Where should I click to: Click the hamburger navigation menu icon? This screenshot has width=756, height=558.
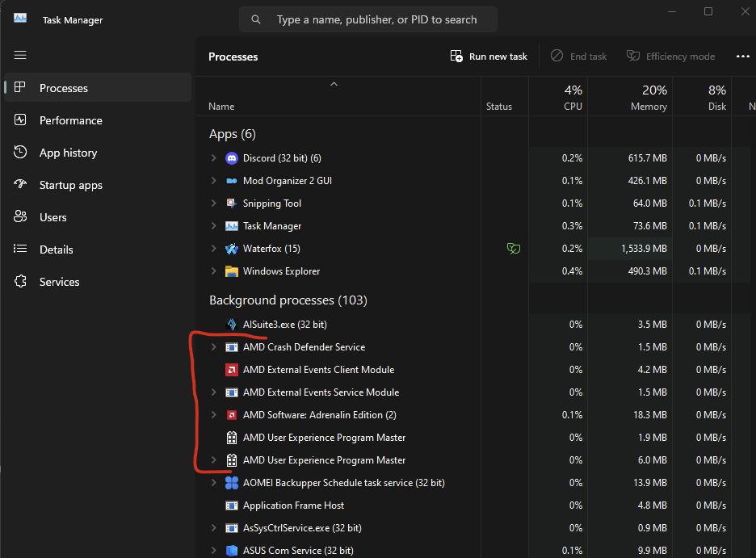20,55
